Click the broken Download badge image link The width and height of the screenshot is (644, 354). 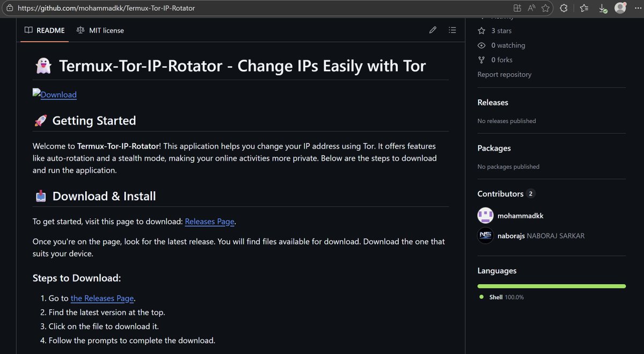(55, 94)
